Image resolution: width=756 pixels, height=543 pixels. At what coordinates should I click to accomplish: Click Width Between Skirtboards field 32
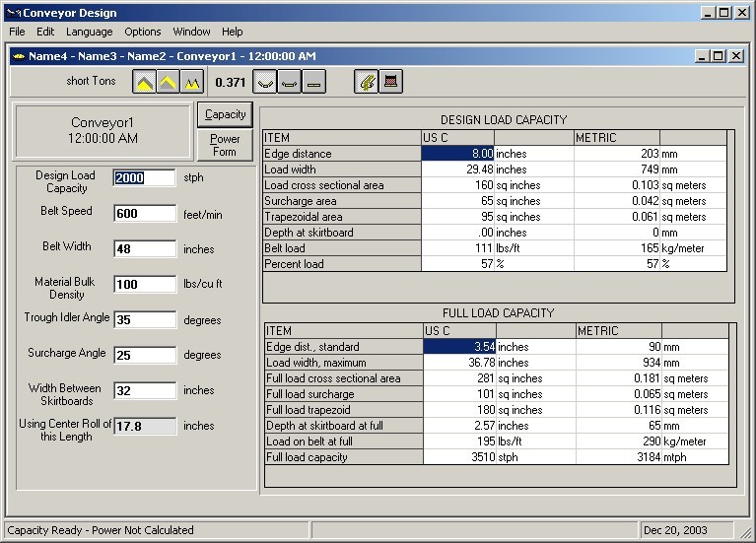145,390
